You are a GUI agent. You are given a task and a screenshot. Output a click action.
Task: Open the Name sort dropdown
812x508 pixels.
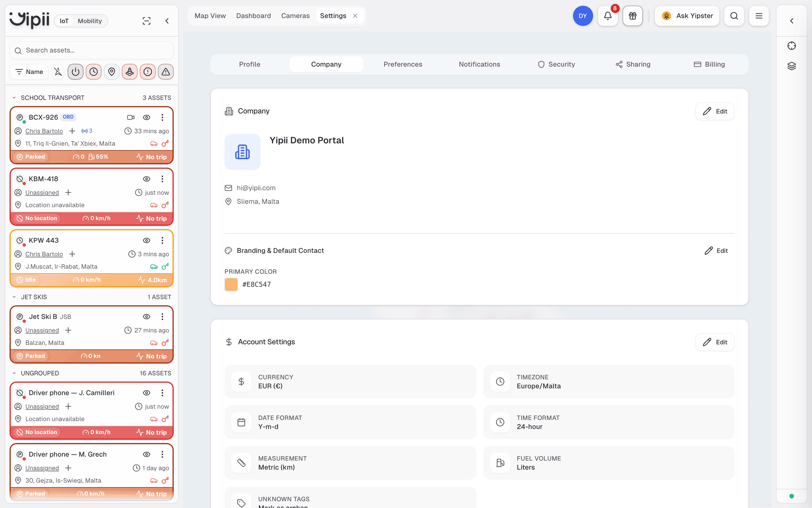click(30, 72)
